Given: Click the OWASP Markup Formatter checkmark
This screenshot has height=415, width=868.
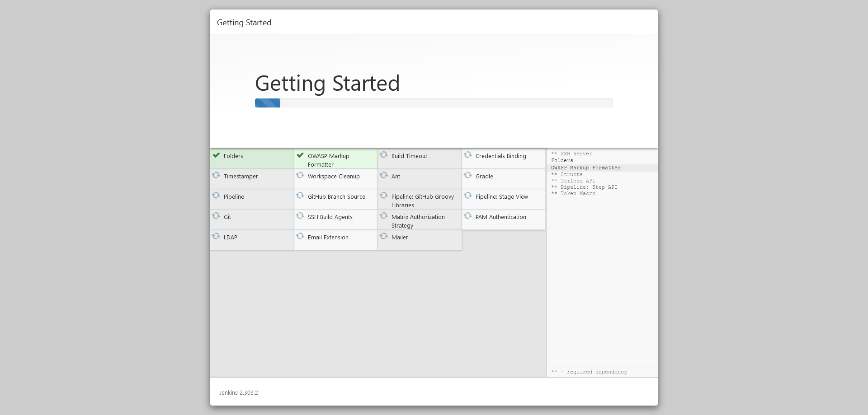Looking at the screenshot, I should click(300, 155).
